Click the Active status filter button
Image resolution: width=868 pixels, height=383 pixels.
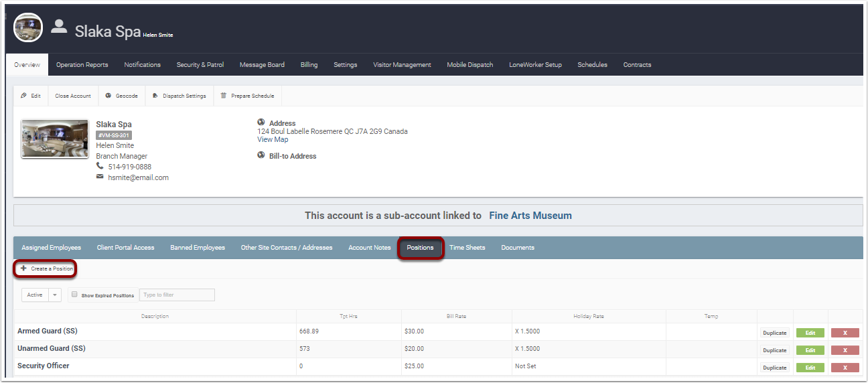click(x=35, y=295)
